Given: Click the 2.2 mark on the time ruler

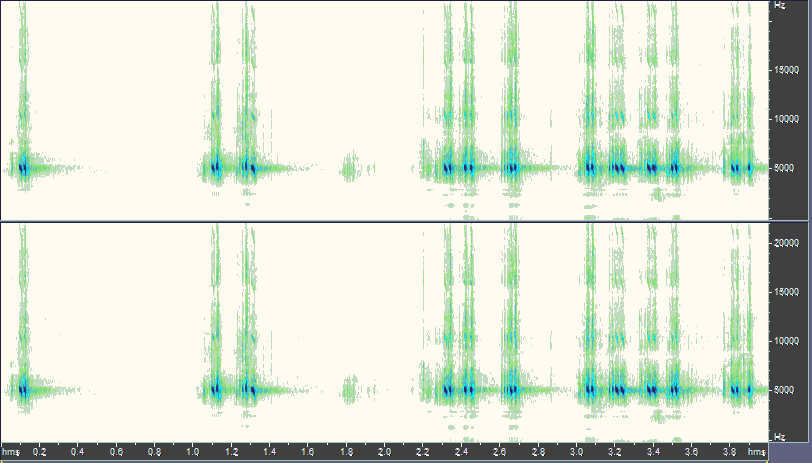Looking at the screenshot, I should [x=423, y=452].
